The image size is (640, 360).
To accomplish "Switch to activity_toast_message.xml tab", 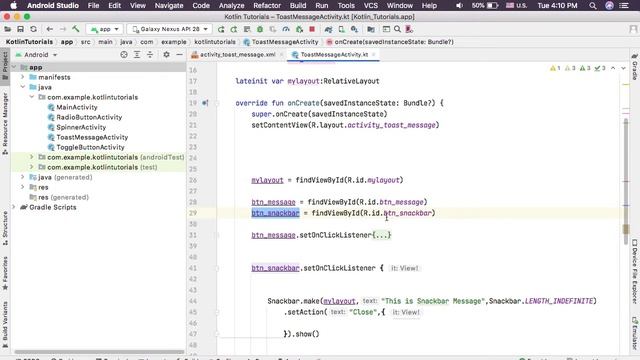I will 237,55.
